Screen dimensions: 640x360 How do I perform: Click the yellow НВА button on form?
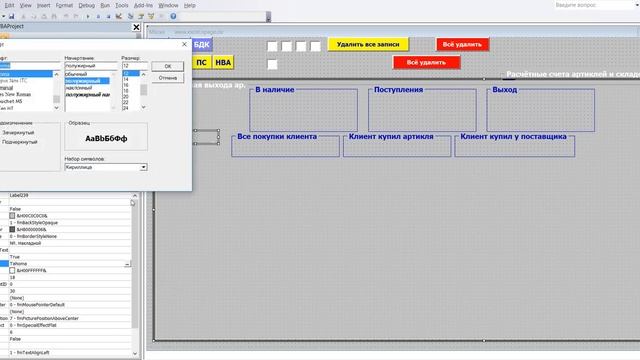tap(223, 62)
